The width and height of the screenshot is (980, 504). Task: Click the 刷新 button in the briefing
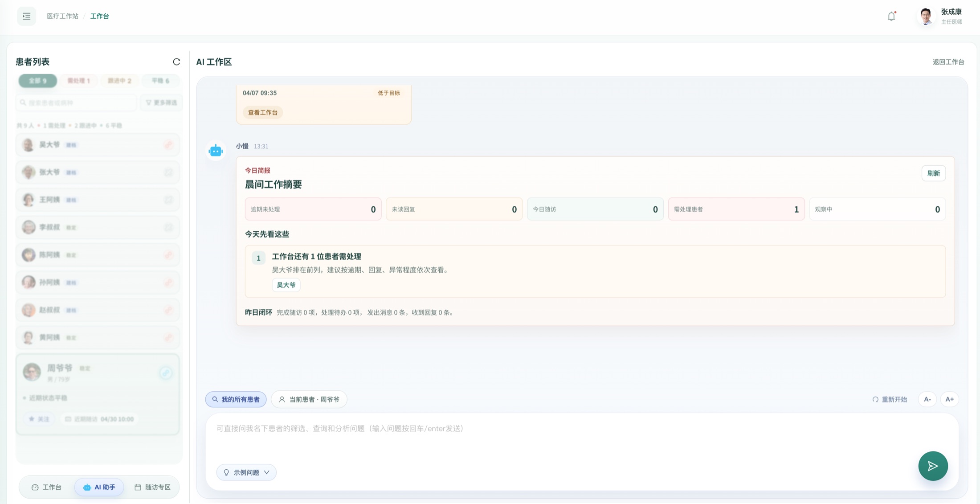pyautogui.click(x=933, y=173)
